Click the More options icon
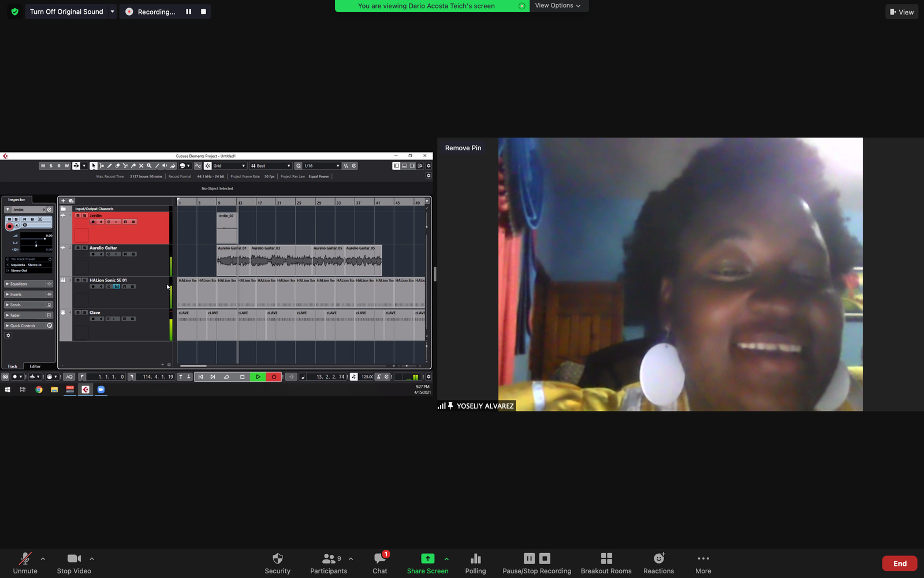This screenshot has height=578, width=924. point(703,558)
